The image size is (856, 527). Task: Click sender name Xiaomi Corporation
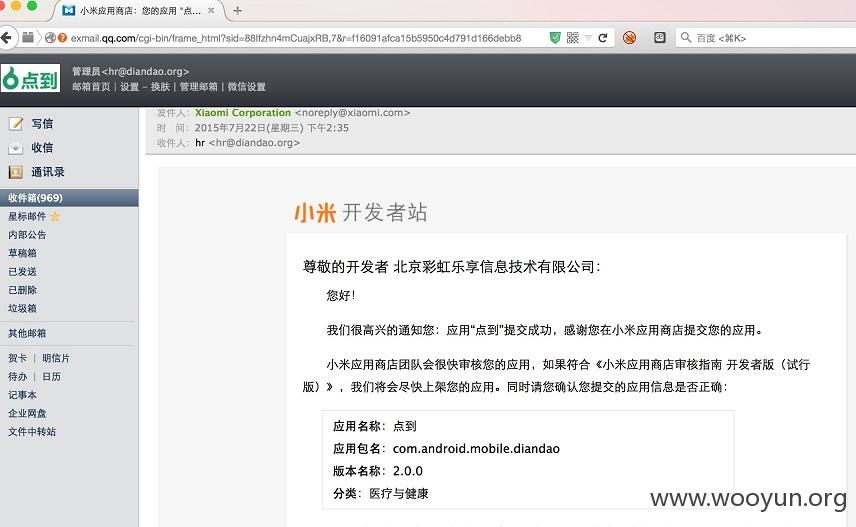(243, 112)
